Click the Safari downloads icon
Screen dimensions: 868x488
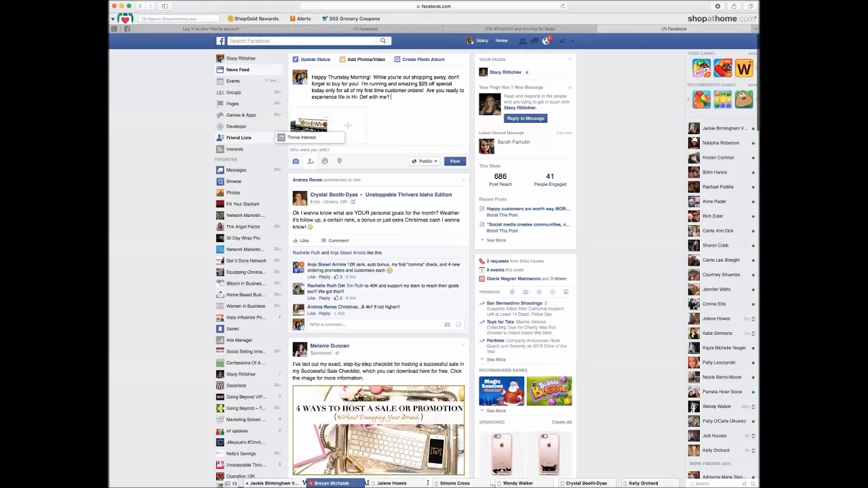[x=717, y=6]
